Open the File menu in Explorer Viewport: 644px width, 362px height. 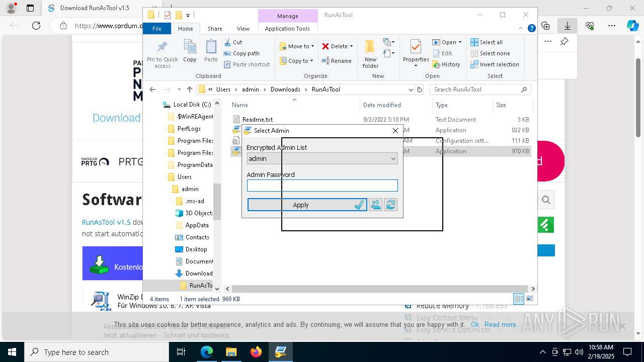pos(157,29)
